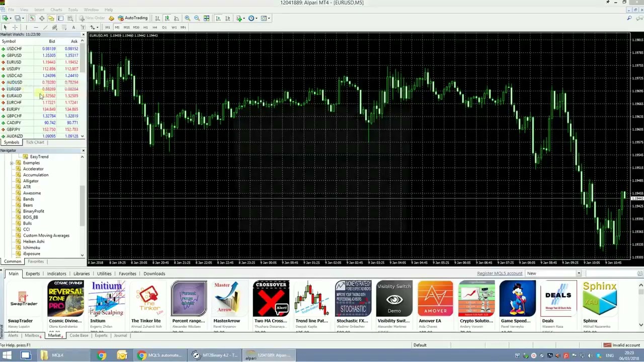Image resolution: width=644 pixels, height=362 pixels.
Task: Open the Tools menu
Action: click(73, 10)
